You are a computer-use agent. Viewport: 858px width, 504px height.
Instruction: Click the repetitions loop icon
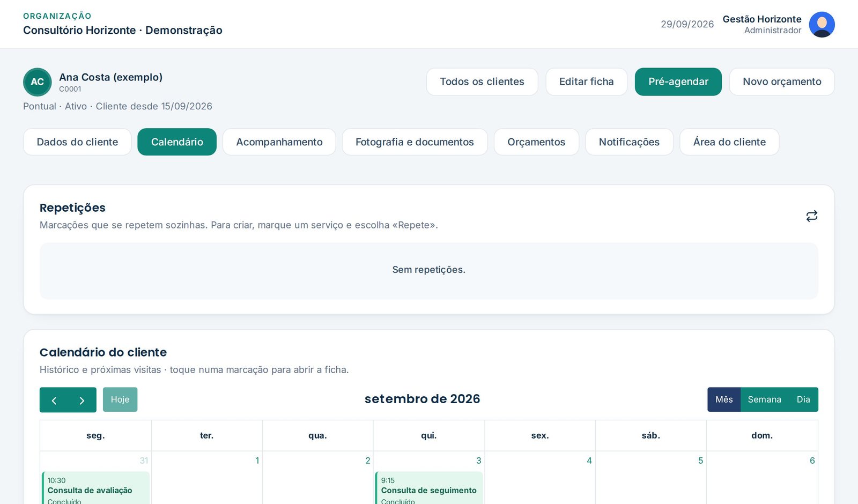[x=812, y=216]
